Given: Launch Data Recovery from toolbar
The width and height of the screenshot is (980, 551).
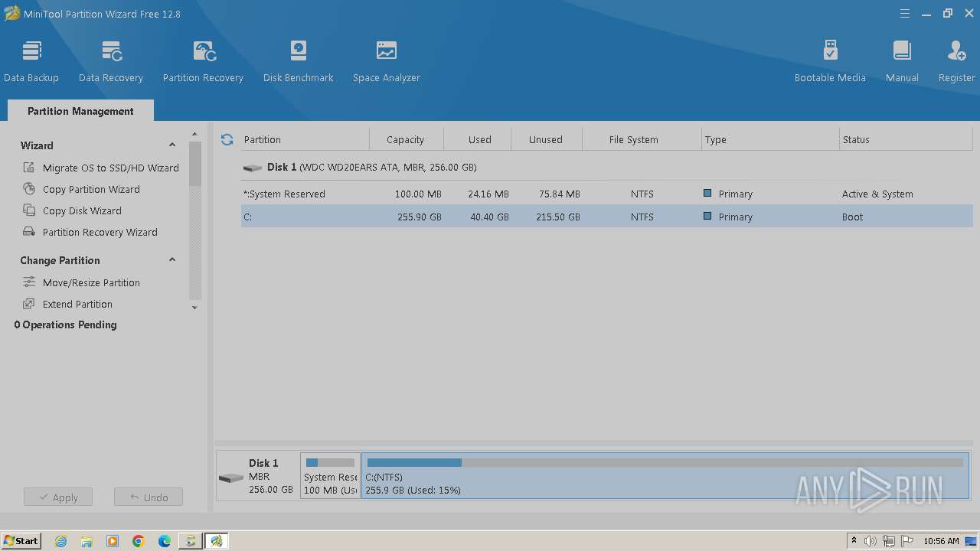Looking at the screenshot, I should [111, 60].
